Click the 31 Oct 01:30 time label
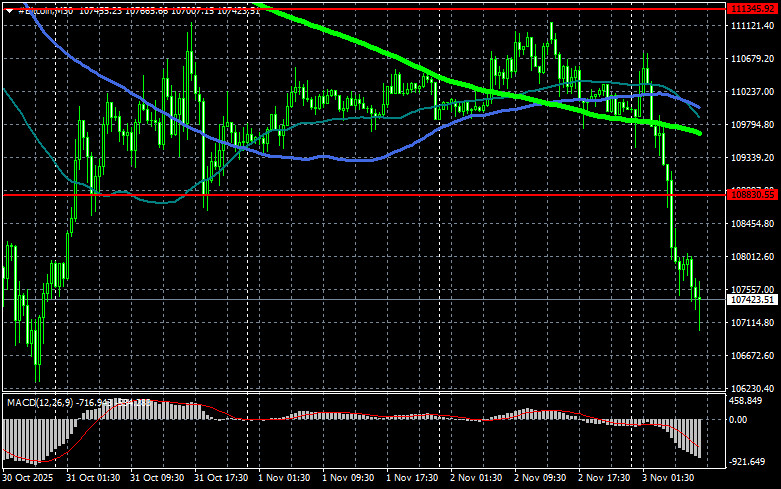Screen dimensions: 781x489 (93, 478)
